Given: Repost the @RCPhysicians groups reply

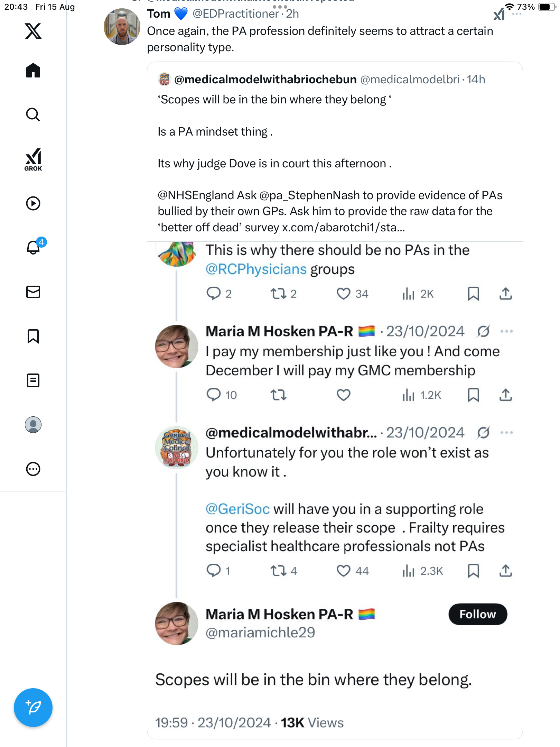Looking at the screenshot, I should pyautogui.click(x=278, y=294).
